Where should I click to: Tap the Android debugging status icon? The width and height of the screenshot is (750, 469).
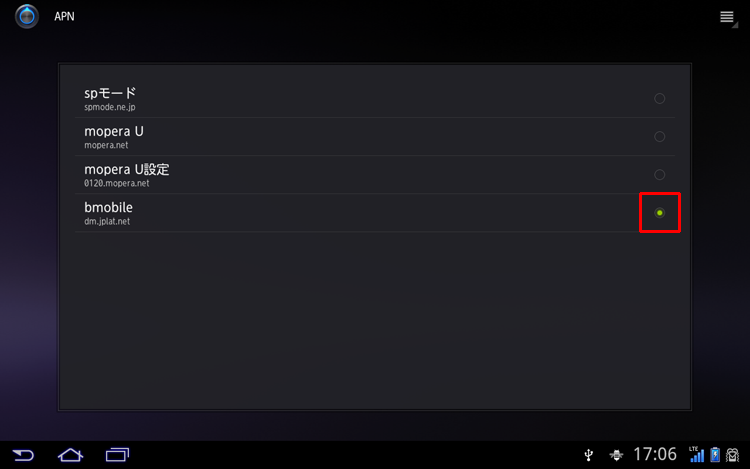(x=616, y=455)
